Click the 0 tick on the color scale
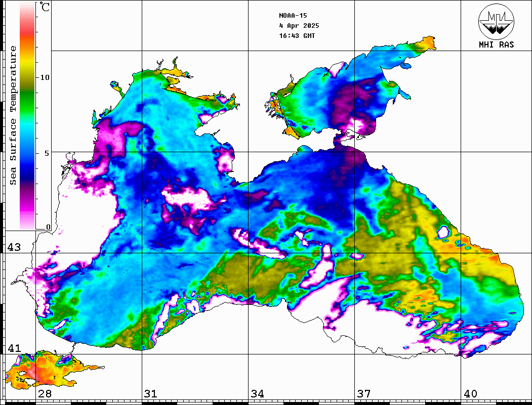Viewport: 532px width, 405px height. click(48, 227)
